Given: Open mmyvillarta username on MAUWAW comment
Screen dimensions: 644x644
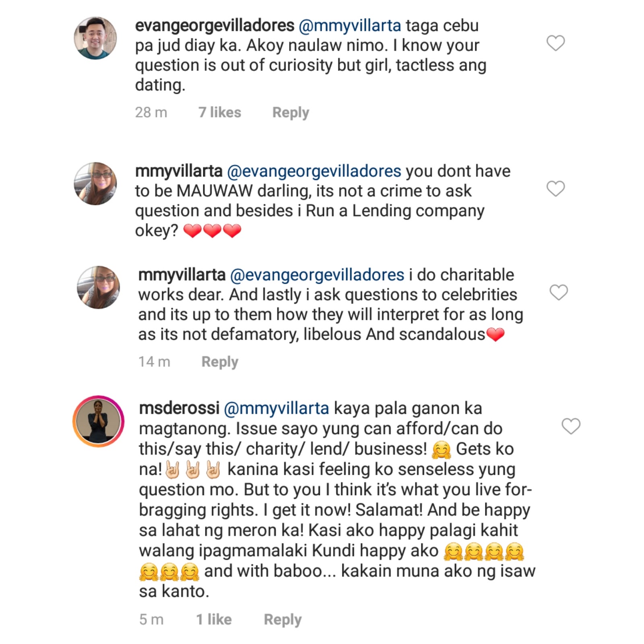Looking at the screenshot, I should click(x=179, y=171).
